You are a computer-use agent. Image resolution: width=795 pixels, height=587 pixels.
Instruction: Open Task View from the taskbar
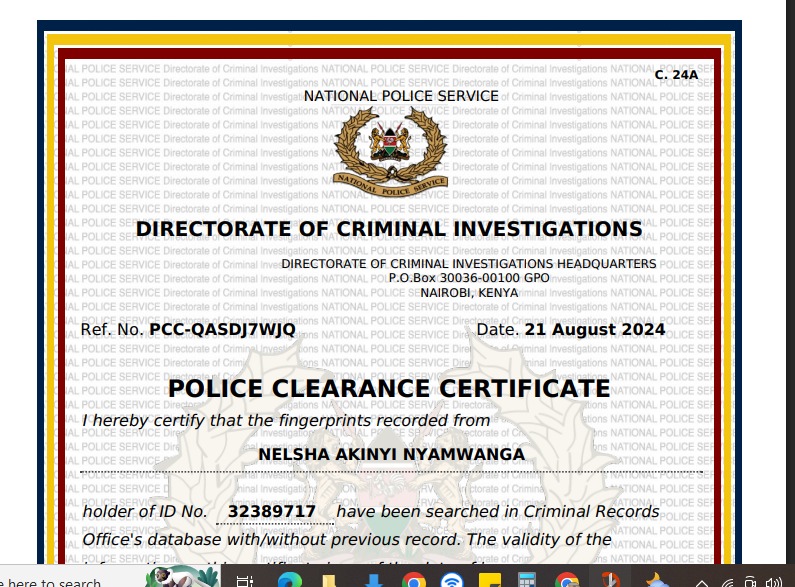(x=245, y=581)
